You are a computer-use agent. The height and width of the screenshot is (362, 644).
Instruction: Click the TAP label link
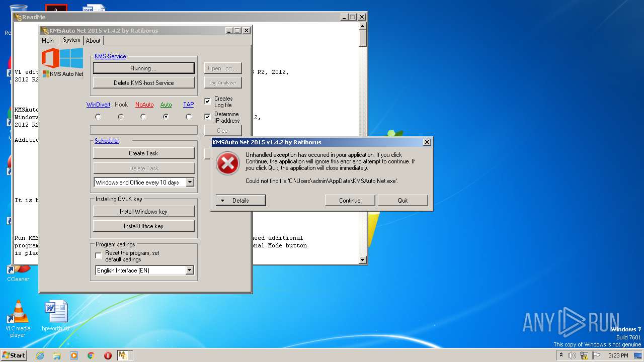coord(189,105)
